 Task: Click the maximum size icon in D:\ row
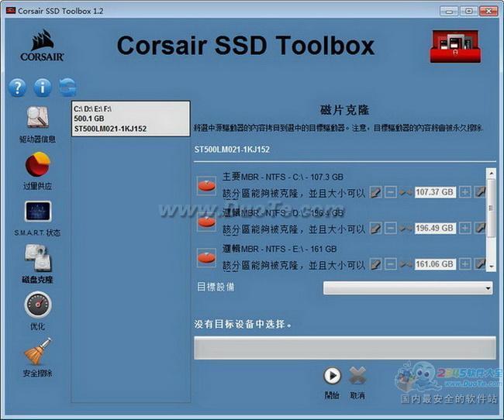pos(479,228)
